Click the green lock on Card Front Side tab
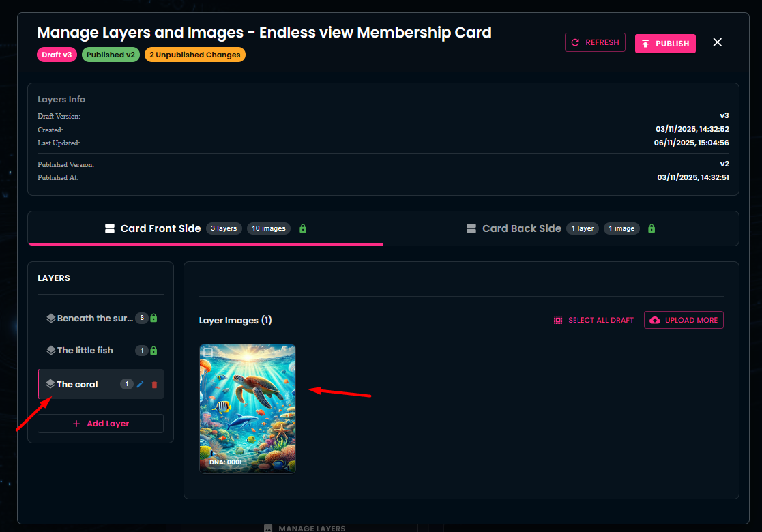The height and width of the screenshot is (532, 762). (303, 228)
